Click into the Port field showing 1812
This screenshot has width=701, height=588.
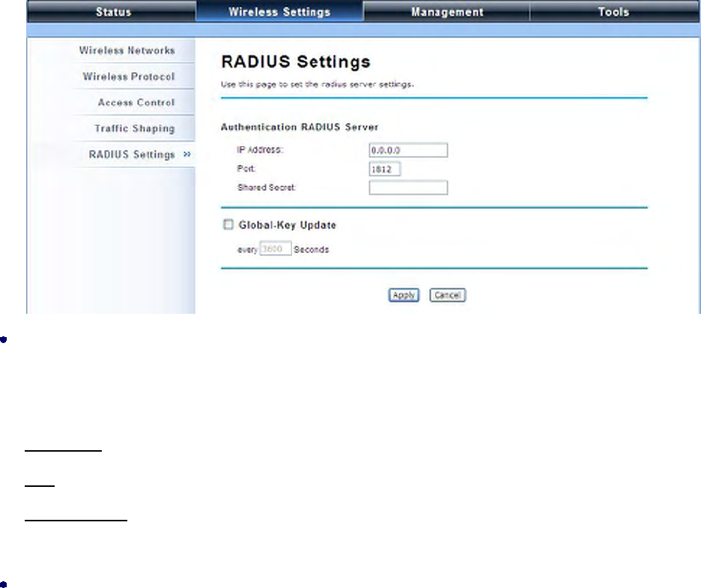385,169
